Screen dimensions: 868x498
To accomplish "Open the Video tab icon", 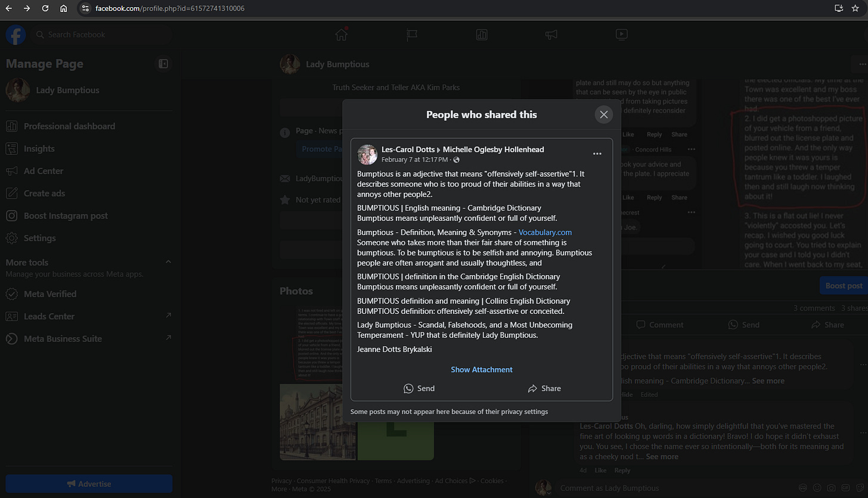I will (x=622, y=35).
